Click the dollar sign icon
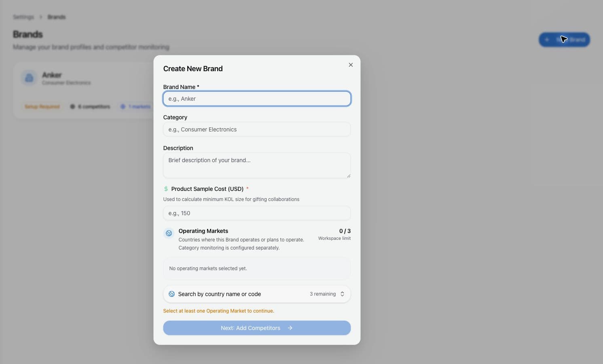This screenshot has height=364, width=603. [166, 189]
